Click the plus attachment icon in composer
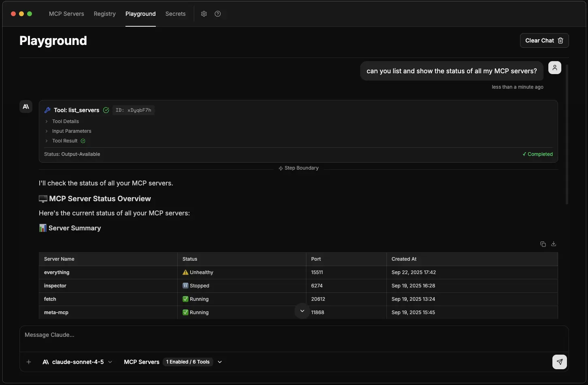588x385 pixels. (29, 362)
